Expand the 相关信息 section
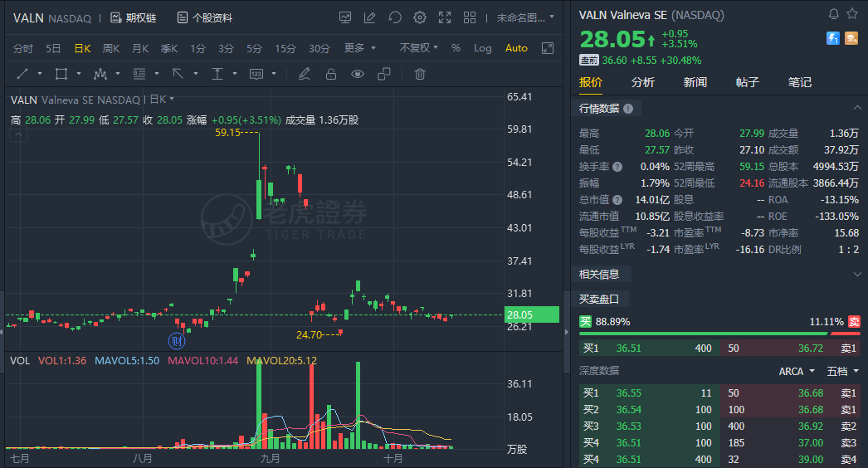This screenshot has height=468, width=868. click(857, 274)
